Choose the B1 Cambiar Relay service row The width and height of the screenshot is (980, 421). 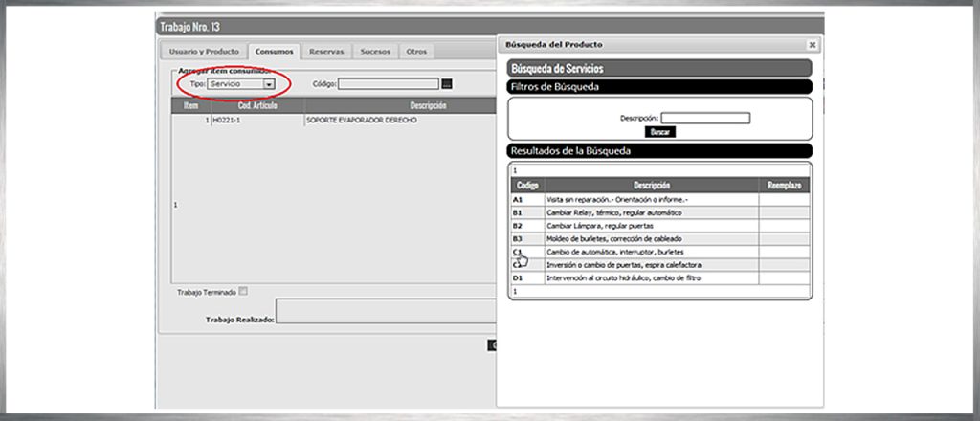coord(613,211)
